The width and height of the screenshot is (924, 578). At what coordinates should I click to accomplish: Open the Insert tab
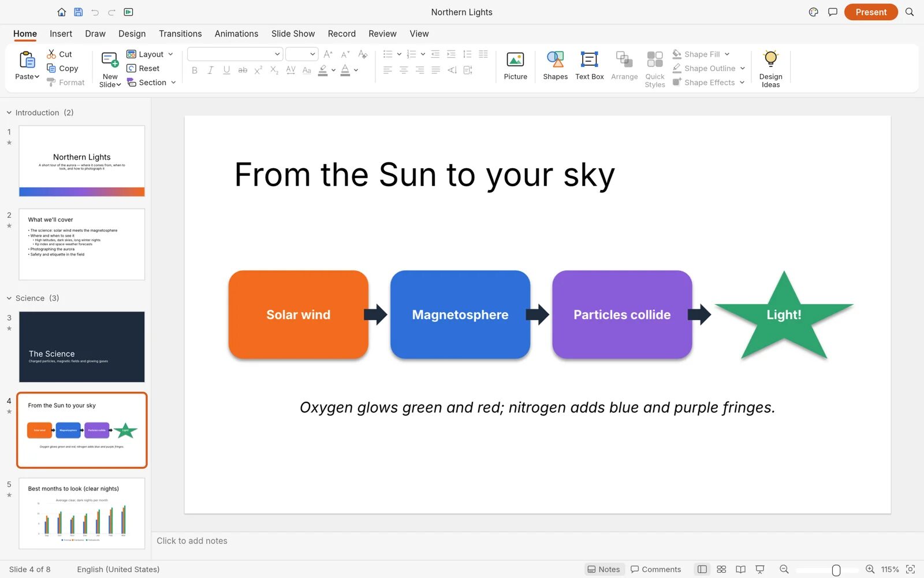61,34
